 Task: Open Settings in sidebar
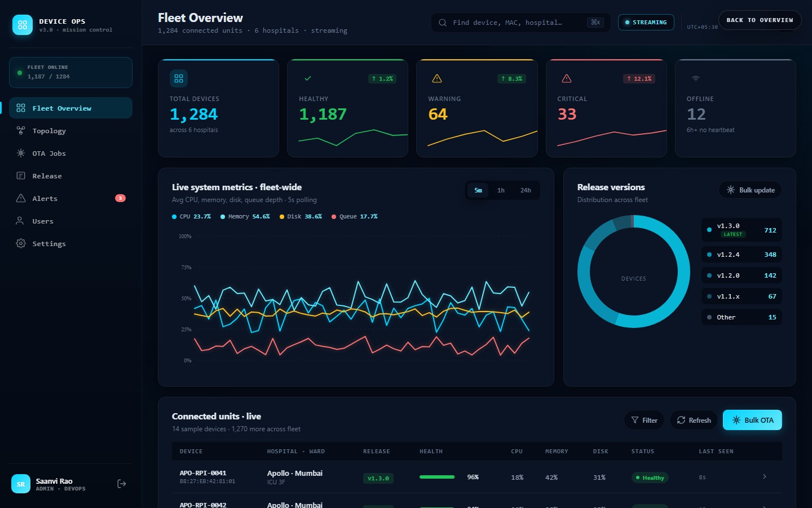click(x=70, y=243)
